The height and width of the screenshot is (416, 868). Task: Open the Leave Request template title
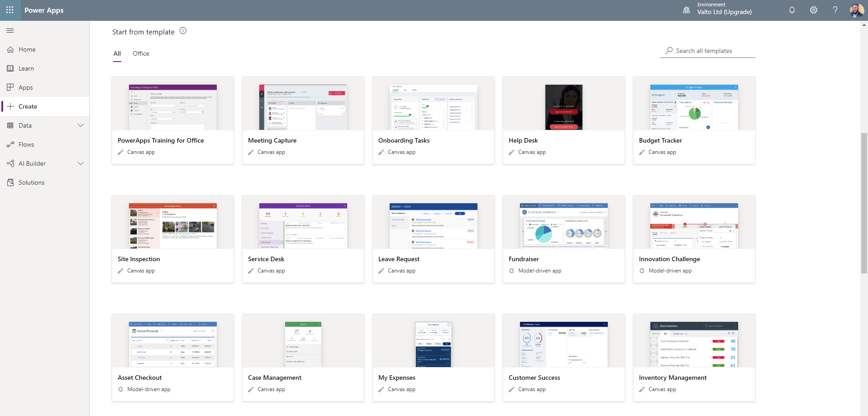pyautogui.click(x=399, y=259)
